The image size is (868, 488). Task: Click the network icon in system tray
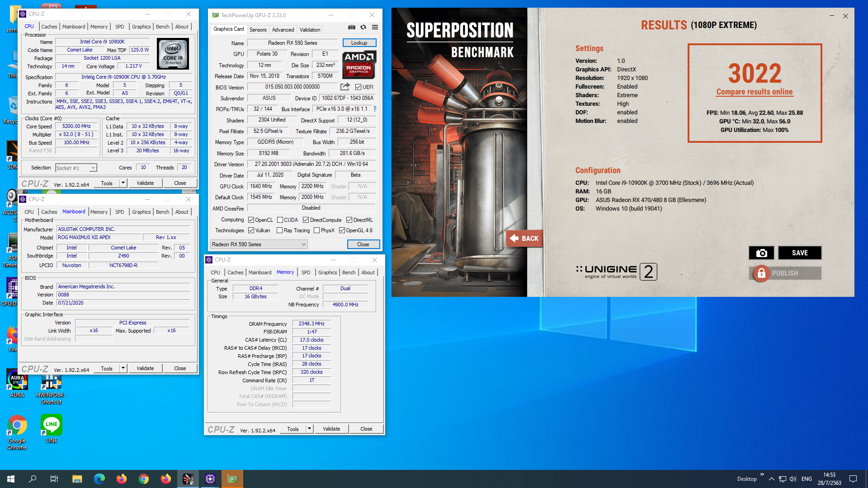tap(782, 479)
